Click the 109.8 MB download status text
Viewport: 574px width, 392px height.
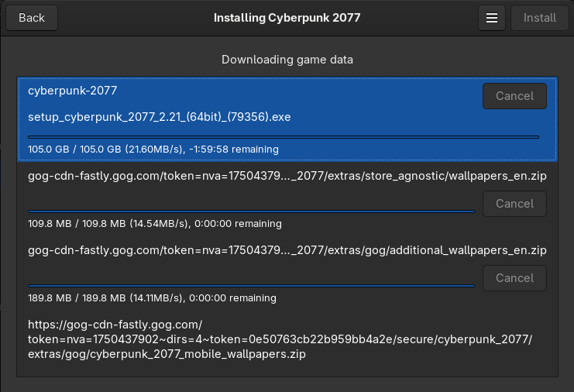pyautogui.click(x=155, y=224)
